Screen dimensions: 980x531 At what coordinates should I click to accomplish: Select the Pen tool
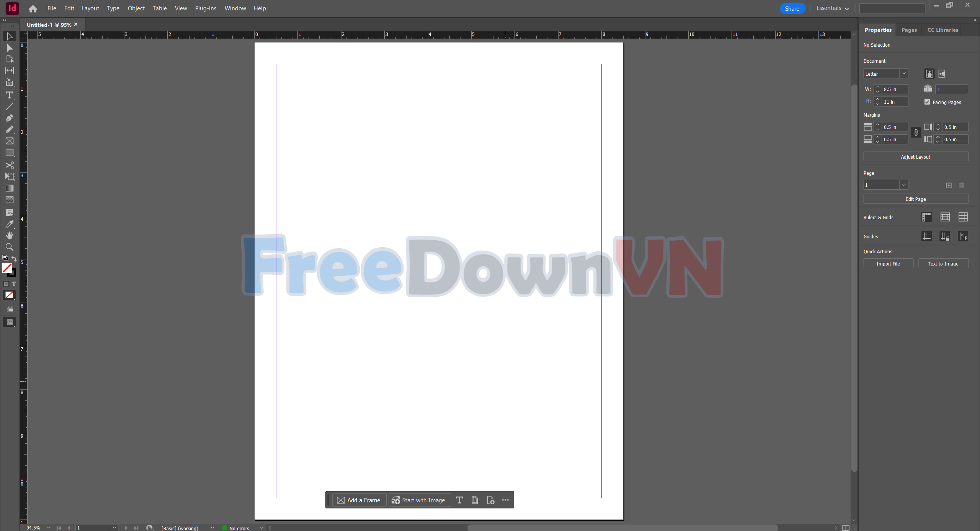(10, 118)
